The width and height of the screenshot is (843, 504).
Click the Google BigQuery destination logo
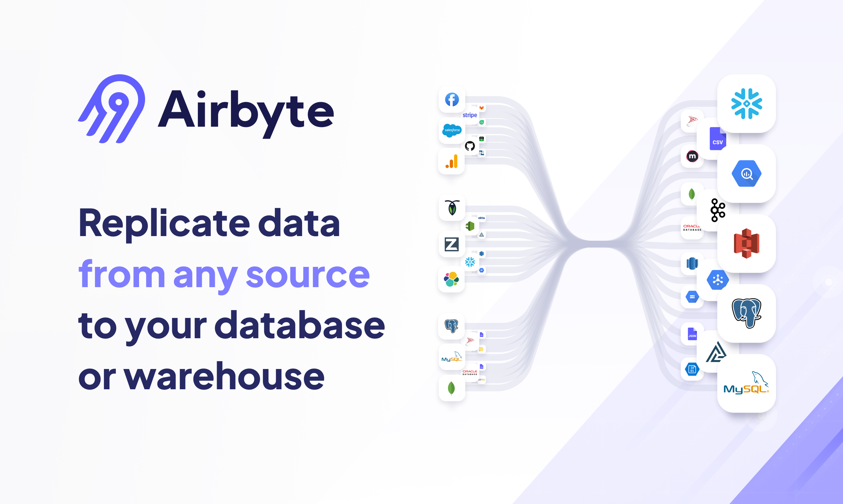(x=746, y=173)
